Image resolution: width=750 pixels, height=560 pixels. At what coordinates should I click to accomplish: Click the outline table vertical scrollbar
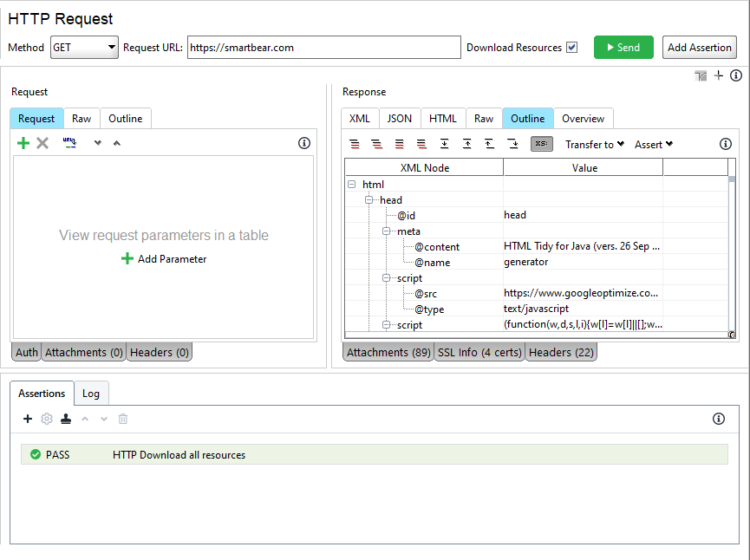click(731, 253)
